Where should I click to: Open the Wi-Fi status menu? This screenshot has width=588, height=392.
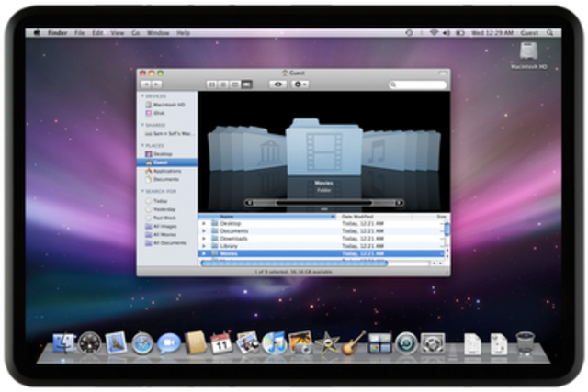[x=434, y=33]
